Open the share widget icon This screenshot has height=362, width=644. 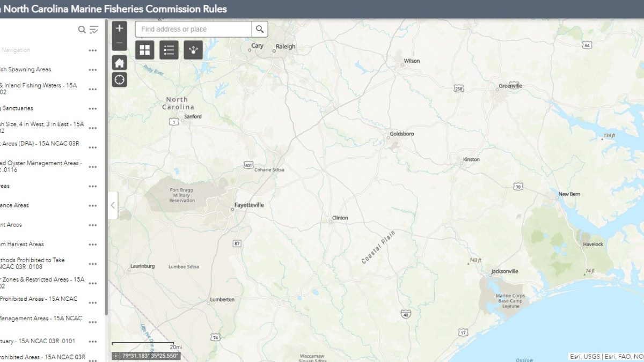[x=193, y=50]
